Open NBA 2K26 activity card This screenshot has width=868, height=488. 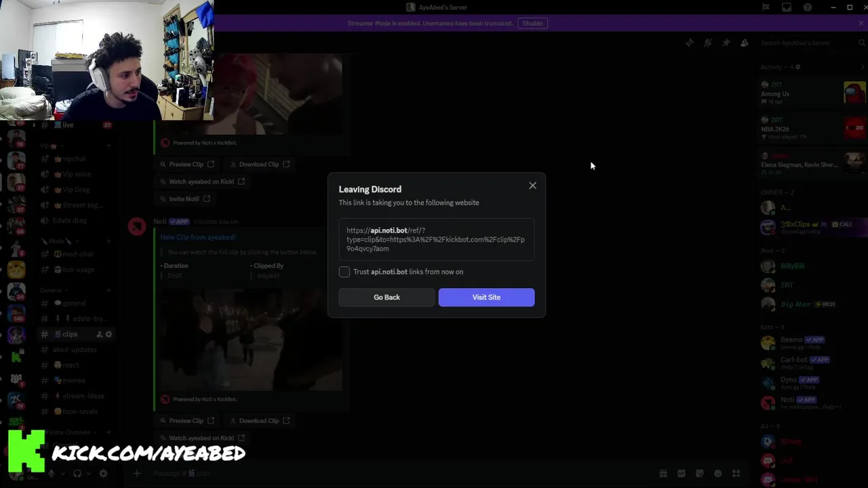coord(813,128)
